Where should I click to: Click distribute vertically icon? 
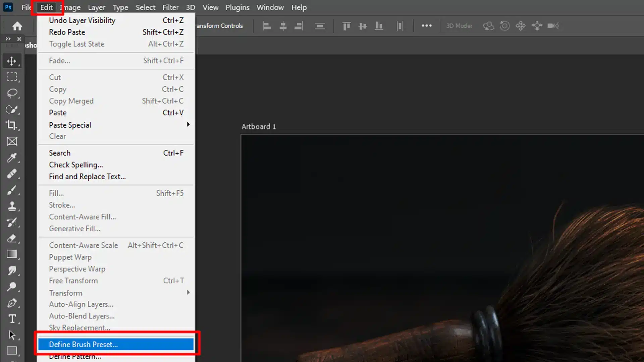coord(320,26)
